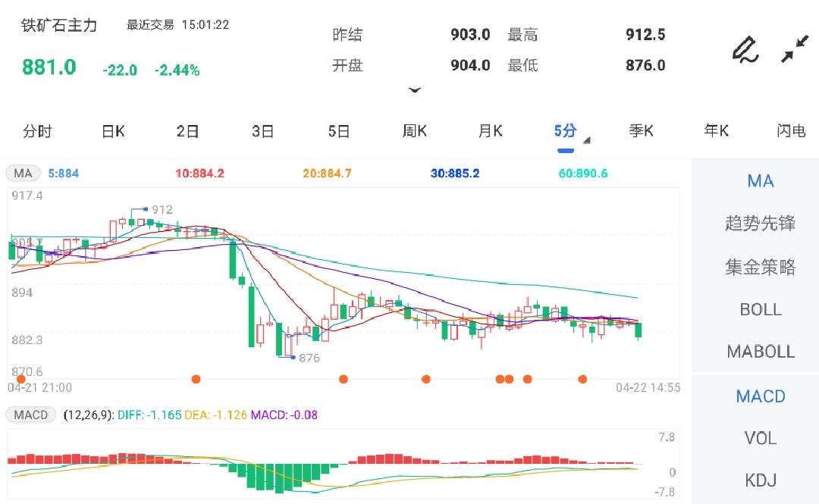Select the 2日 chart tab
Viewport: 819px width, 504px height.
pos(187,131)
